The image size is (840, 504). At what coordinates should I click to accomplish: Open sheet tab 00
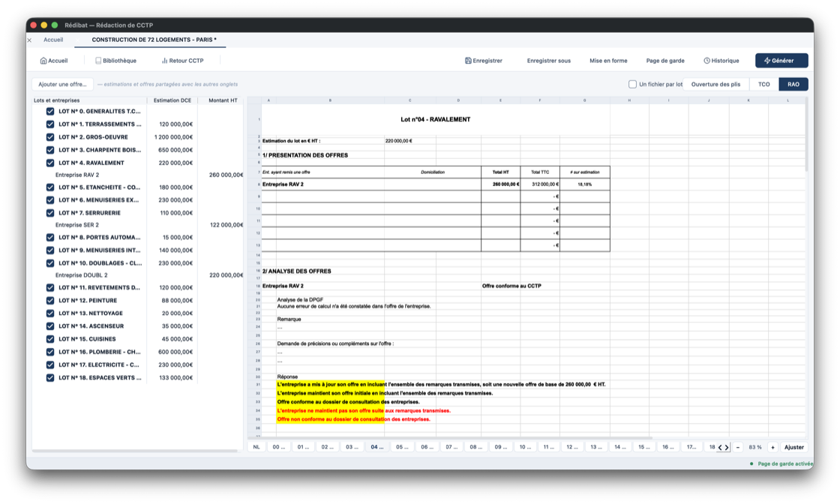pyautogui.click(x=278, y=447)
